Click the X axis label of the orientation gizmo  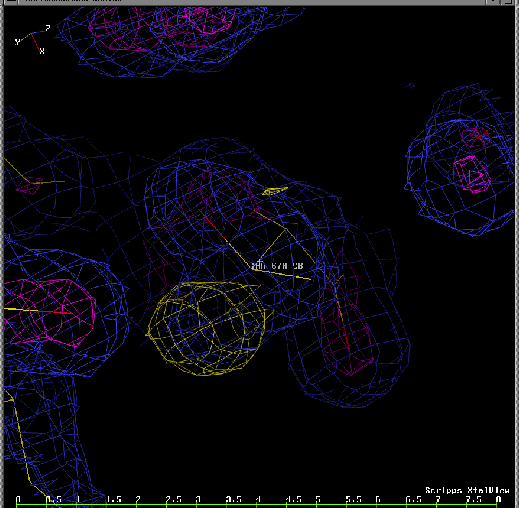(x=42, y=51)
